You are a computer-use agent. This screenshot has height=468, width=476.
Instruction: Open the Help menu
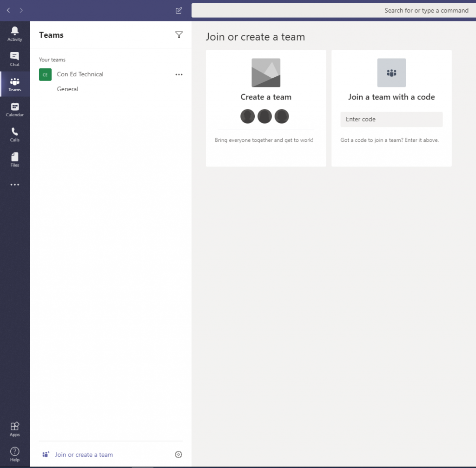(x=14, y=455)
